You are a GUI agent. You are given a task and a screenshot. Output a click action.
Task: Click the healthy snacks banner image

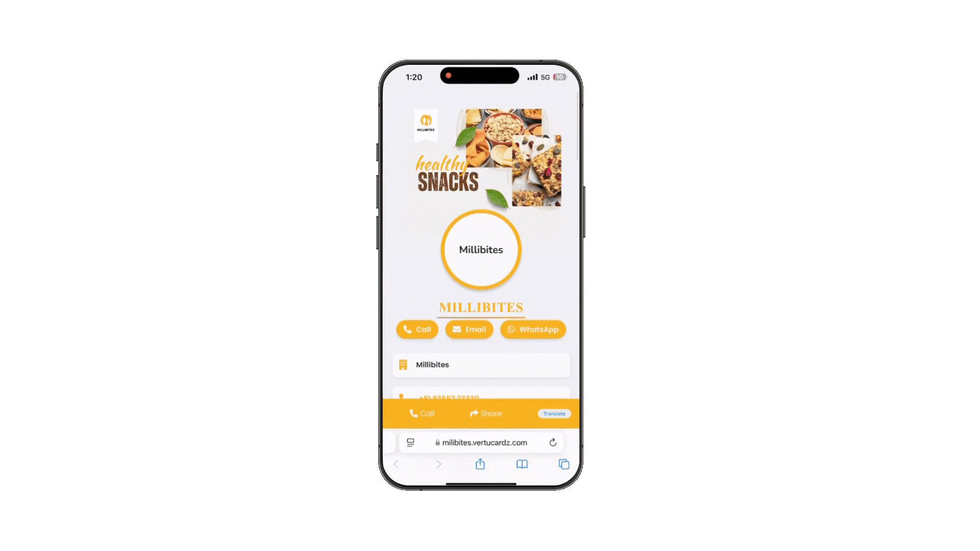pos(481,155)
